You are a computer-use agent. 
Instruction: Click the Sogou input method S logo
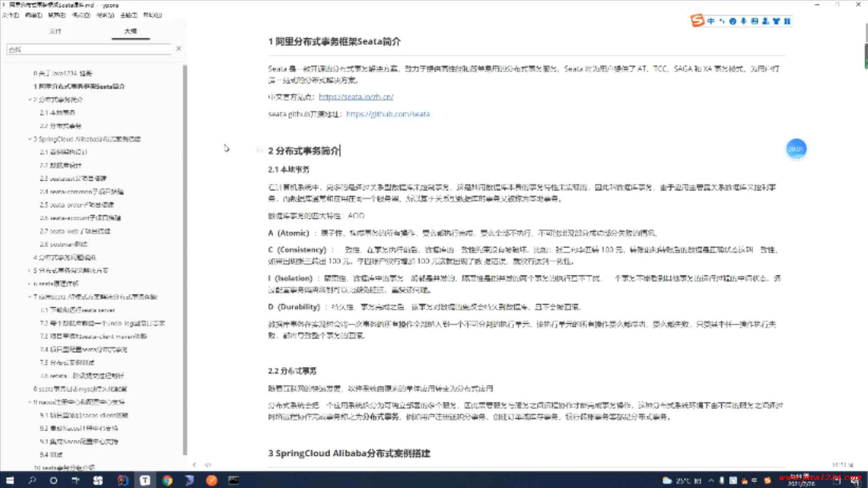click(x=697, y=21)
